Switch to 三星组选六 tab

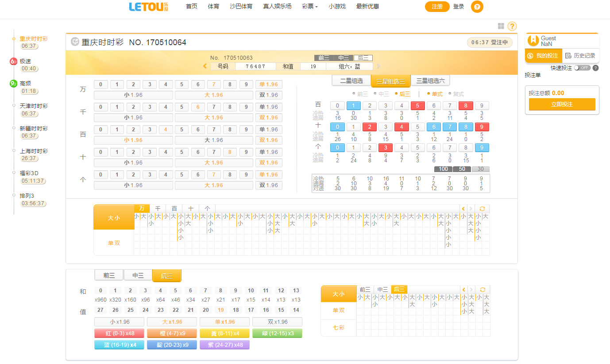[430, 81]
